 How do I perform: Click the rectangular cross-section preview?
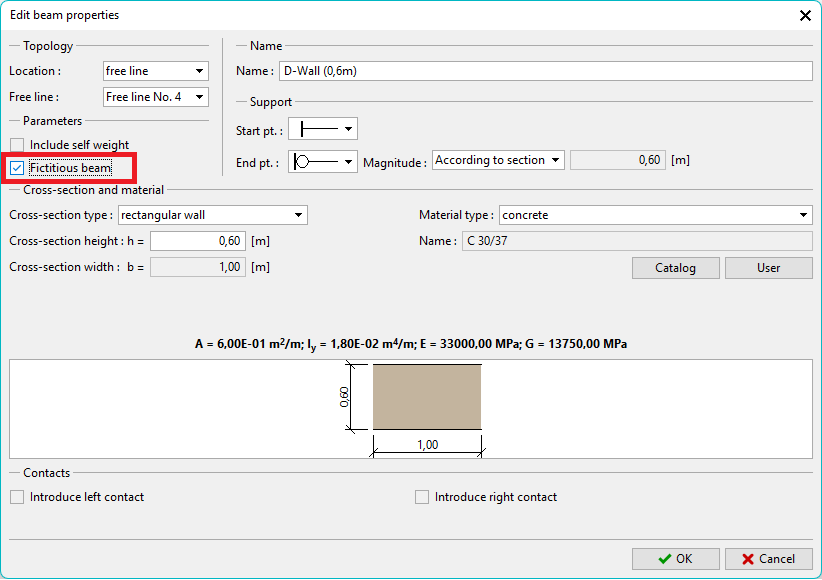pos(427,397)
